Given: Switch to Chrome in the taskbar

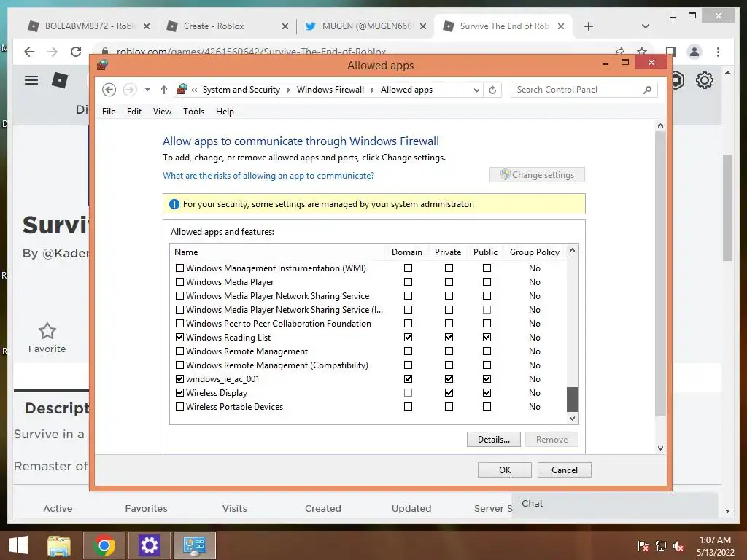Looking at the screenshot, I should tap(104, 545).
